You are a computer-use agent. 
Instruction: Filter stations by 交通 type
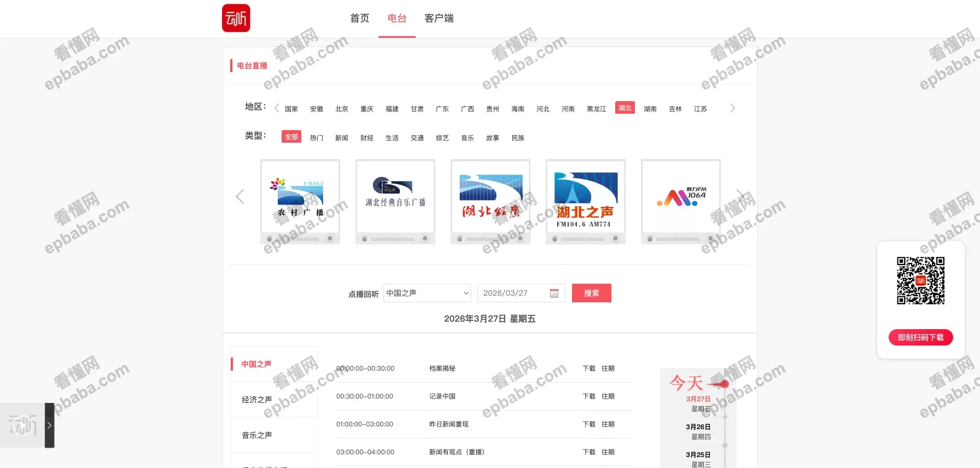tap(417, 138)
